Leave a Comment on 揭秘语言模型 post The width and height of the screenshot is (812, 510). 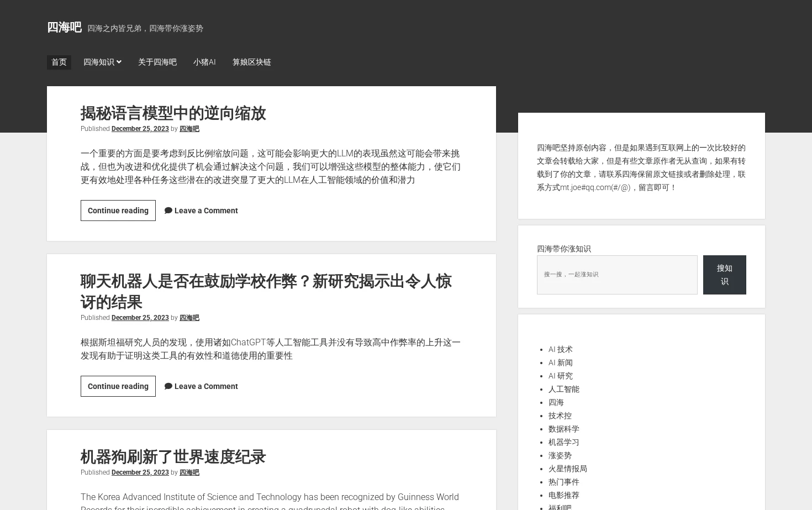[x=206, y=211]
